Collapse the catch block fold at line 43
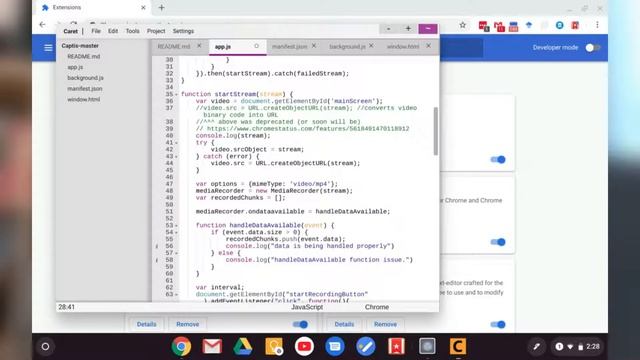Screen dimensions: 640x360 [177, 157]
